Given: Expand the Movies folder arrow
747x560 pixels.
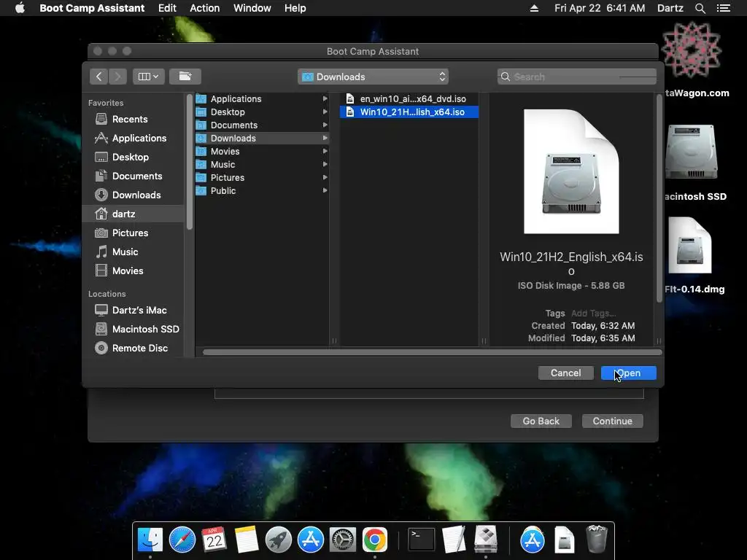Looking at the screenshot, I should click(325, 151).
